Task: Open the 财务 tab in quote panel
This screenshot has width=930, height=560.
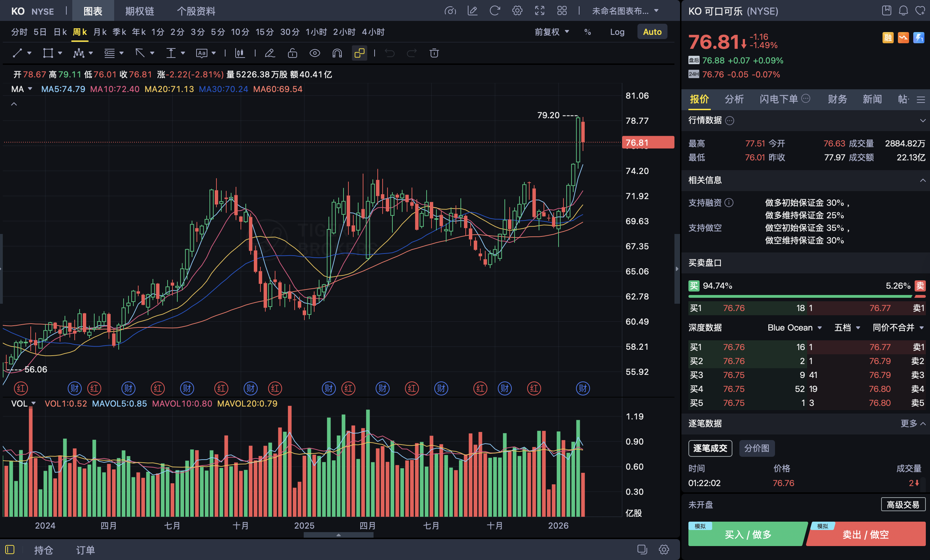Action: 837,99
